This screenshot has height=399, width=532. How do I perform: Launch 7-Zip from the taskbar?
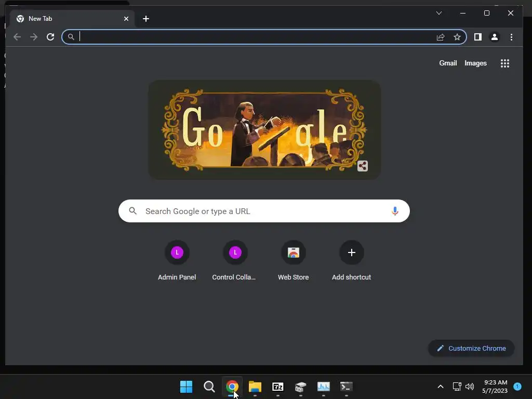[278, 387]
